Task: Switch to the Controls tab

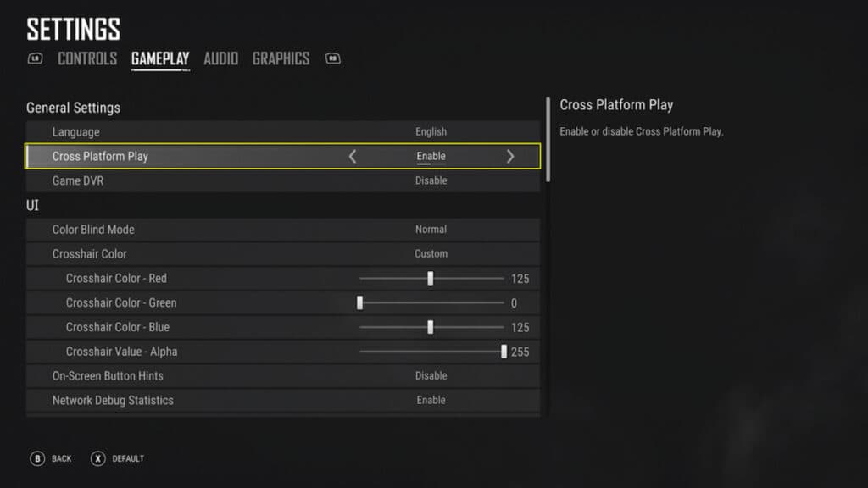Action: click(x=87, y=58)
